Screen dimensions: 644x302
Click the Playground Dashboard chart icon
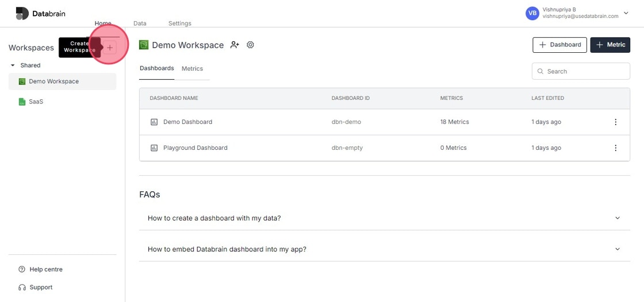tap(154, 148)
